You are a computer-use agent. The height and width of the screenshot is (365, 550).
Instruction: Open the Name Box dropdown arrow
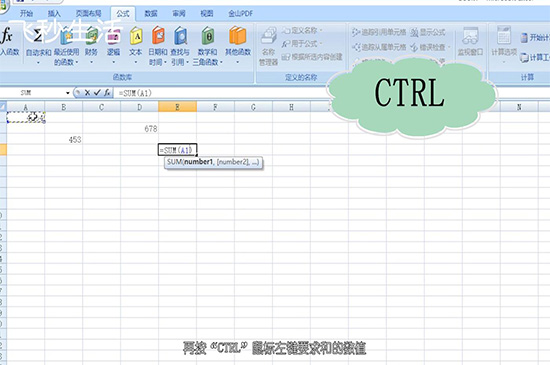pyautogui.click(x=68, y=93)
